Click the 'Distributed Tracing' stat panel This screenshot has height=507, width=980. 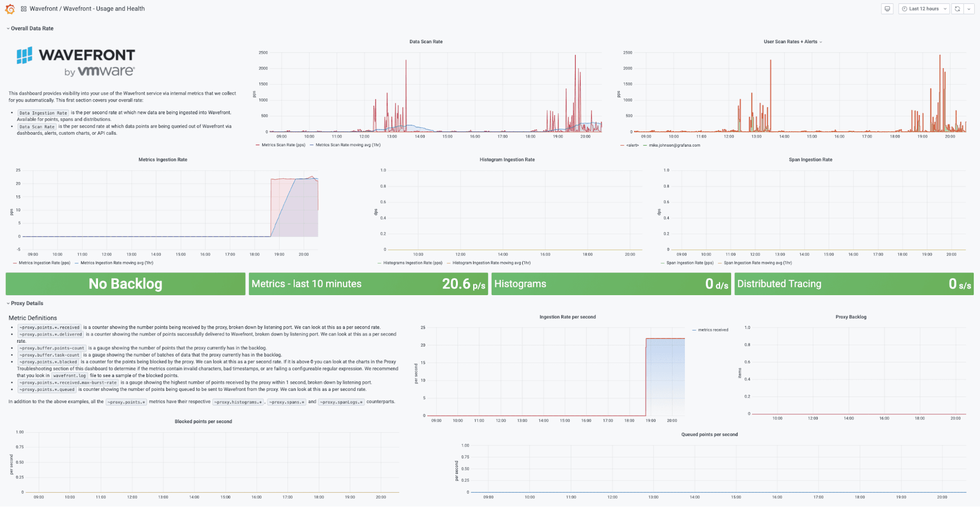(854, 284)
